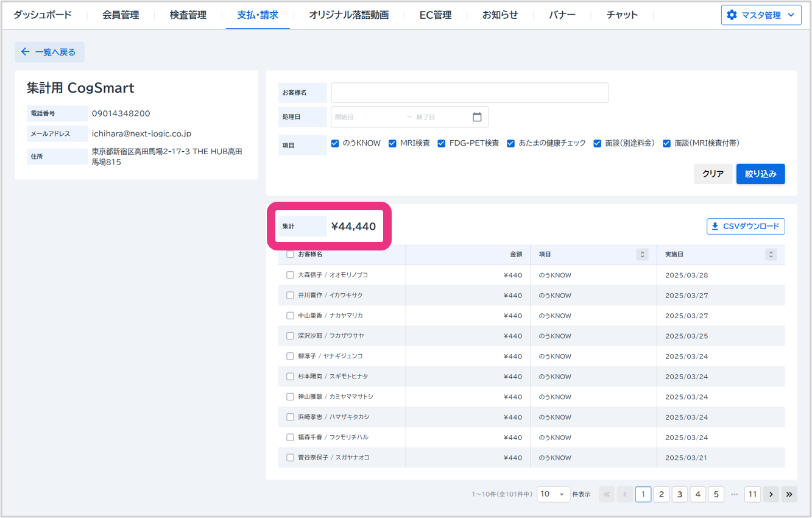Screen dimensions: 812x518
Task: Go to page 3 in pagination
Action: 680,494
